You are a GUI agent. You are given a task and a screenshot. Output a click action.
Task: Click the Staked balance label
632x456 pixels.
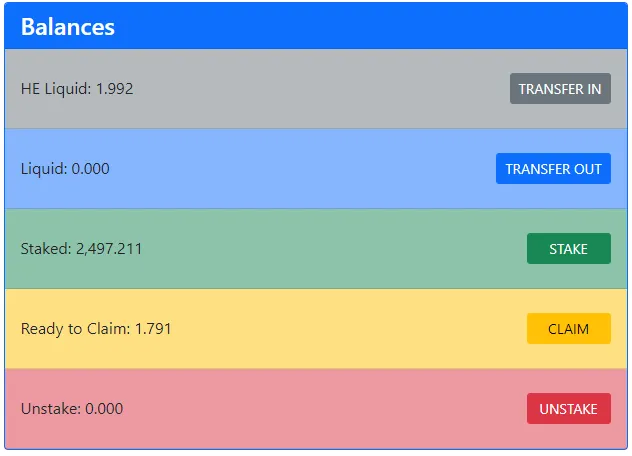click(46, 249)
